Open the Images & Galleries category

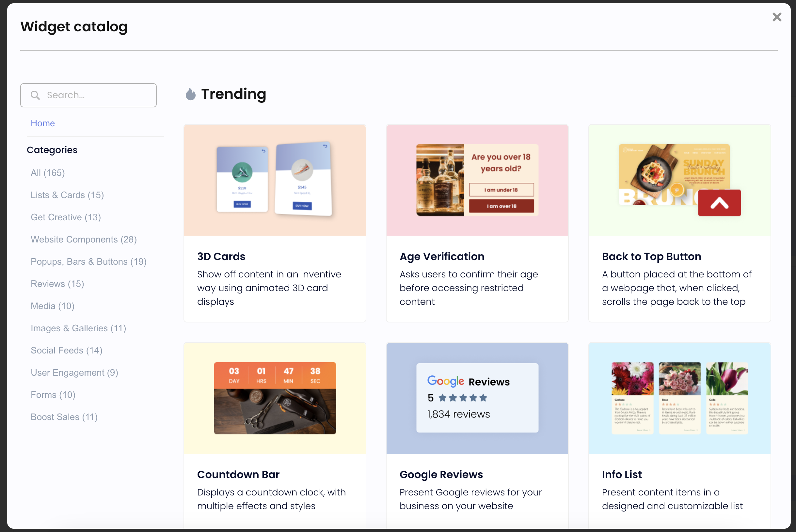point(78,328)
